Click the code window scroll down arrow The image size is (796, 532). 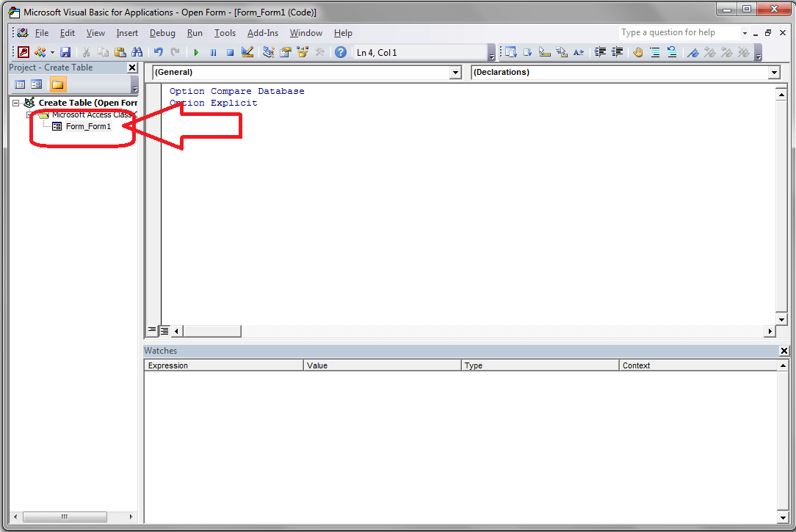pos(781,319)
